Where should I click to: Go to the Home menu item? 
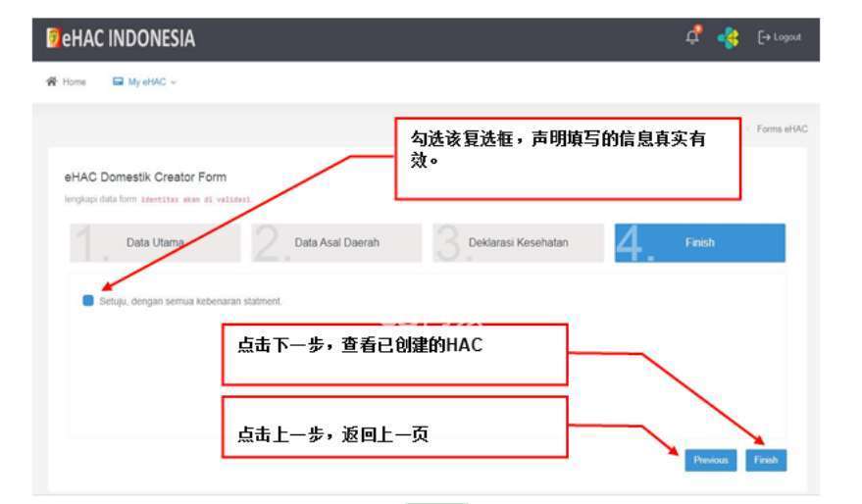point(66,82)
